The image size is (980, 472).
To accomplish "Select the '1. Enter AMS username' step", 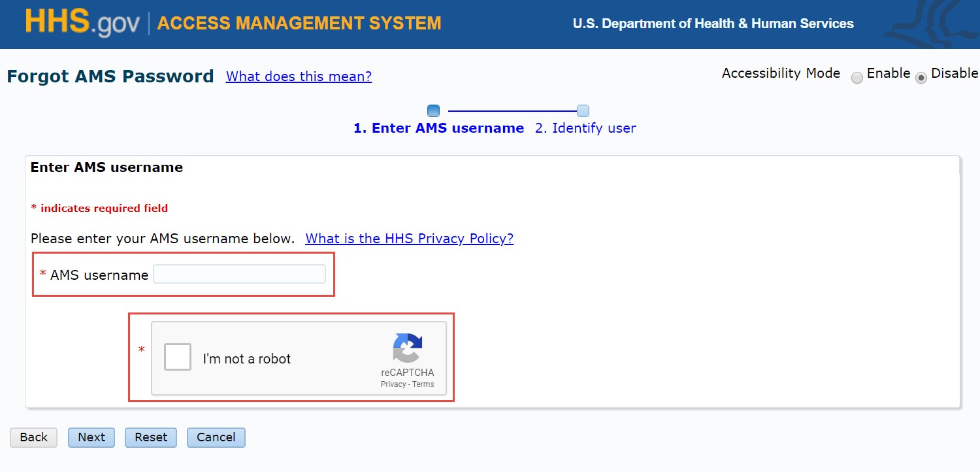I will click(438, 128).
